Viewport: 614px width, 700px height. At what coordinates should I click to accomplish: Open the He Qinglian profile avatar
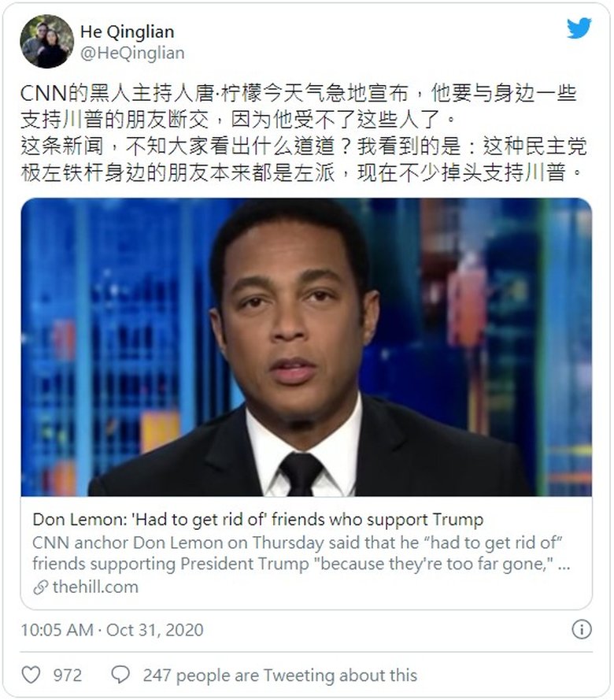pos(47,41)
